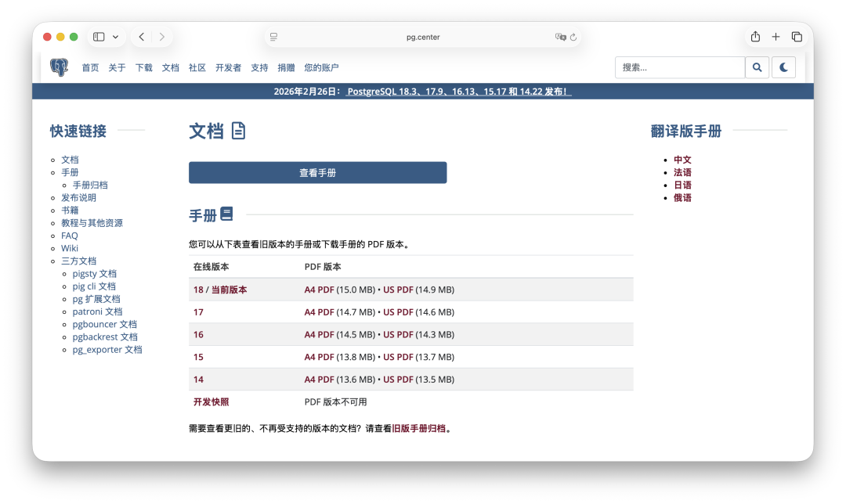Open pgbouncer 文档 link
The height and width of the screenshot is (504, 846).
point(105,324)
